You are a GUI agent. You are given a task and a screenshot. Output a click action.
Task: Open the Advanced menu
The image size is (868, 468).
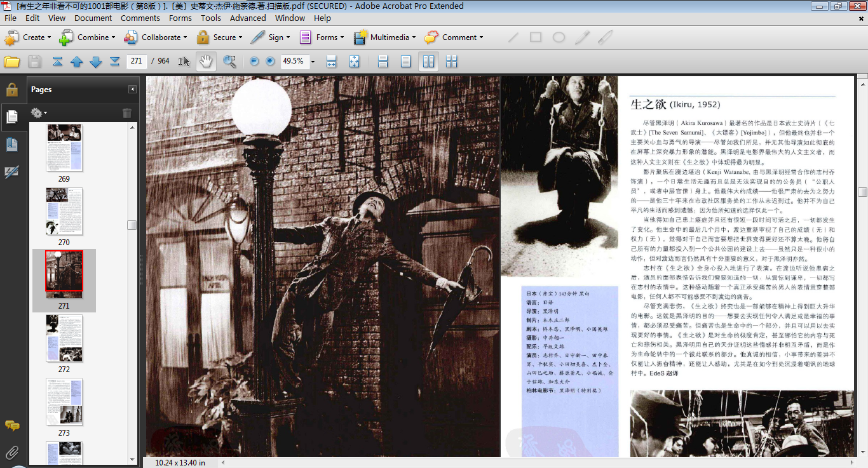tap(248, 18)
